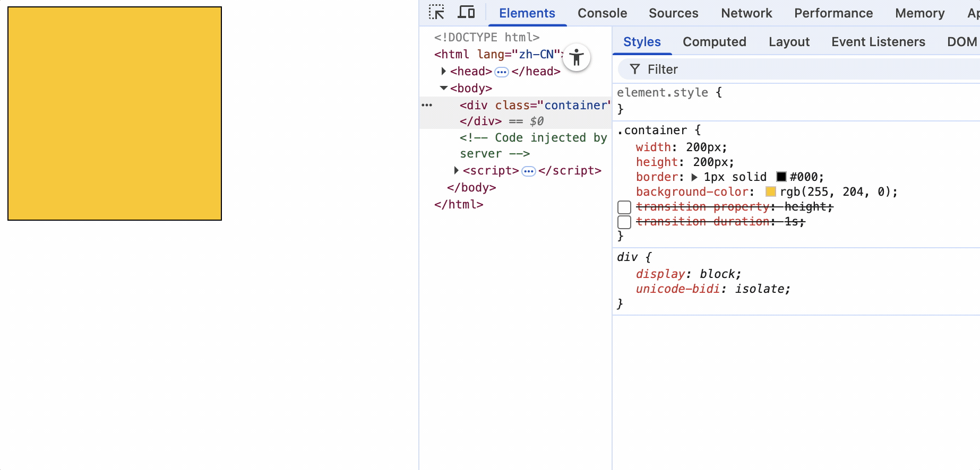
Task: Expand the collapsed head contents ellipsis
Action: coord(502,72)
